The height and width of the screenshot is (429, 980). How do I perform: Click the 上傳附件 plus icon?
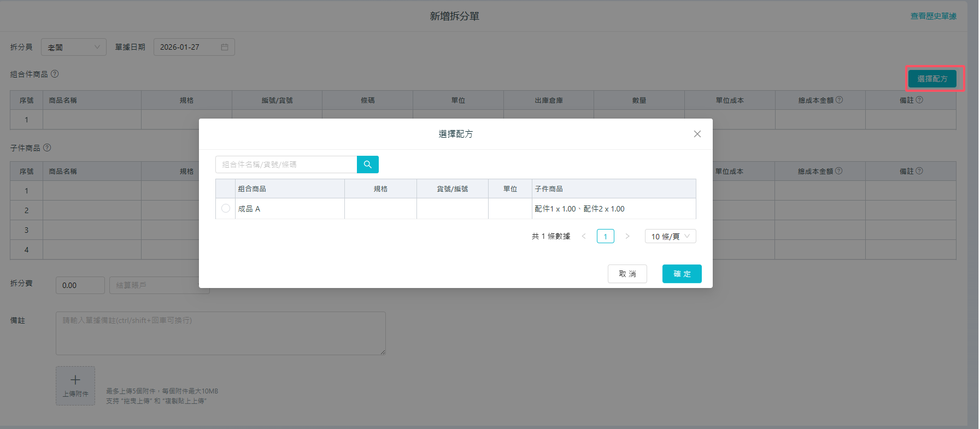click(75, 380)
